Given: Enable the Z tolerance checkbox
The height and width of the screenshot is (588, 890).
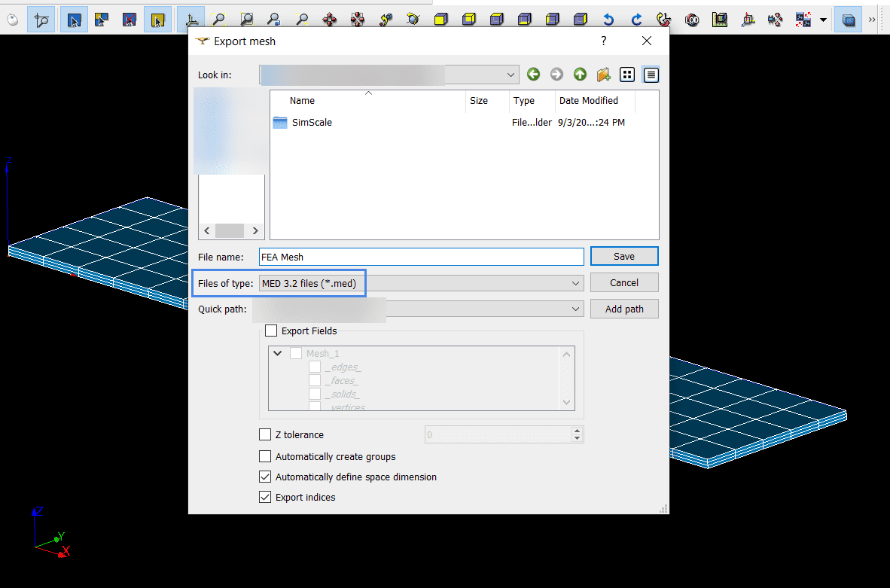Looking at the screenshot, I should (x=265, y=434).
